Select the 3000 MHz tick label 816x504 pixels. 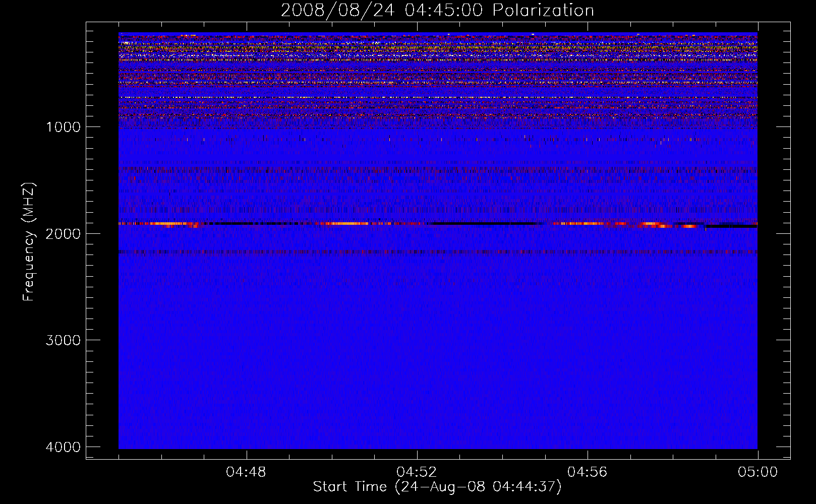(x=63, y=340)
